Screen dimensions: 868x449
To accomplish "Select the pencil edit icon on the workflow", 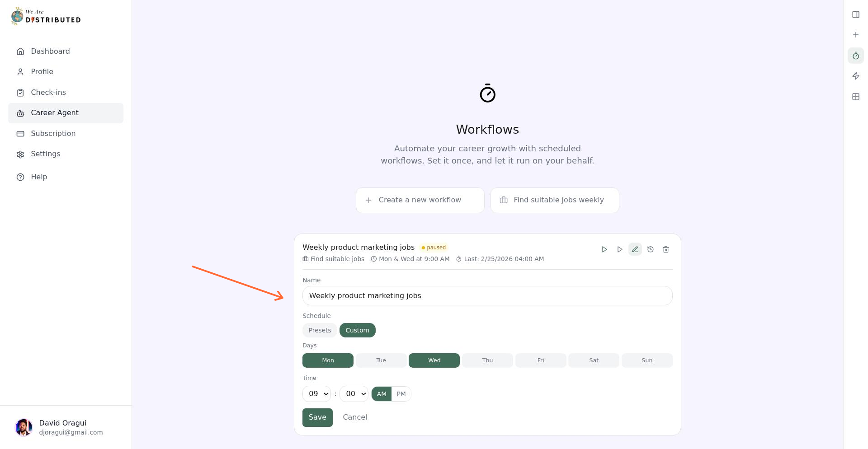I will [635, 249].
